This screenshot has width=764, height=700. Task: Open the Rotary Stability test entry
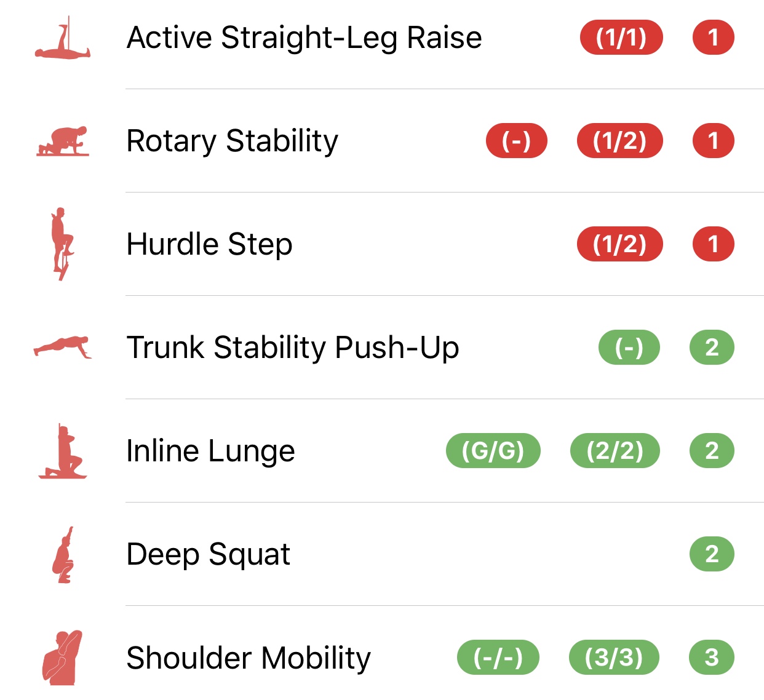pyautogui.click(x=232, y=141)
